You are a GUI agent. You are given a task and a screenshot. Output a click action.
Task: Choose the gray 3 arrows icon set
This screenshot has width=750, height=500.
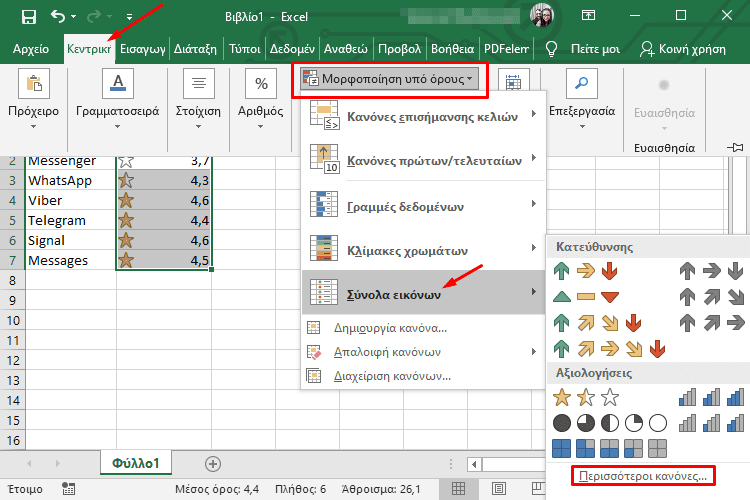pyautogui.click(x=710, y=271)
